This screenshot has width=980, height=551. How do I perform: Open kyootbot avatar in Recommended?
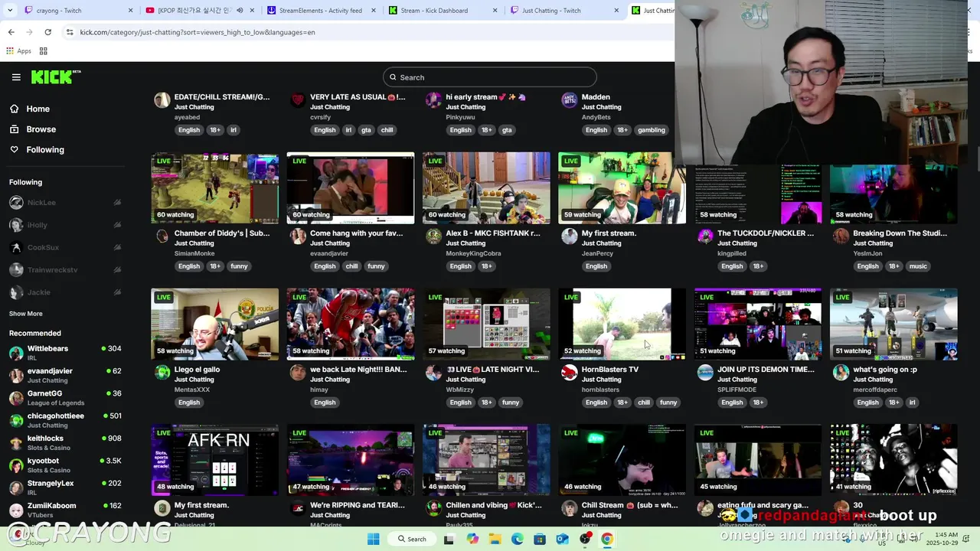pyautogui.click(x=16, y=465)
